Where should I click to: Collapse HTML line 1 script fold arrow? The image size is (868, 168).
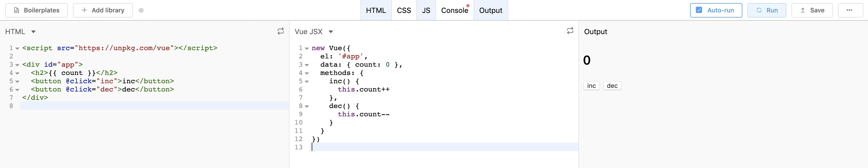tap(17, 49)
